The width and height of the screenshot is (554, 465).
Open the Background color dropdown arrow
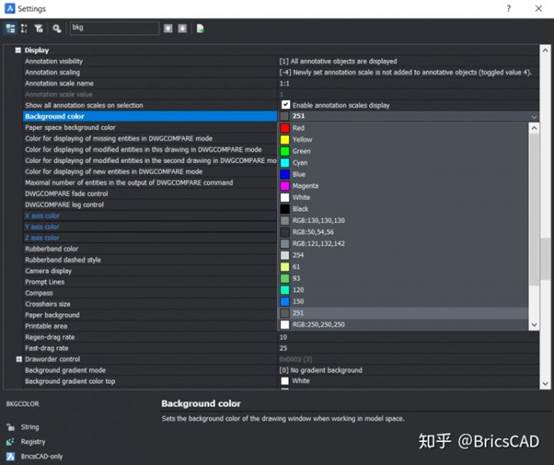pyautogui.click(x=534, y=116)
